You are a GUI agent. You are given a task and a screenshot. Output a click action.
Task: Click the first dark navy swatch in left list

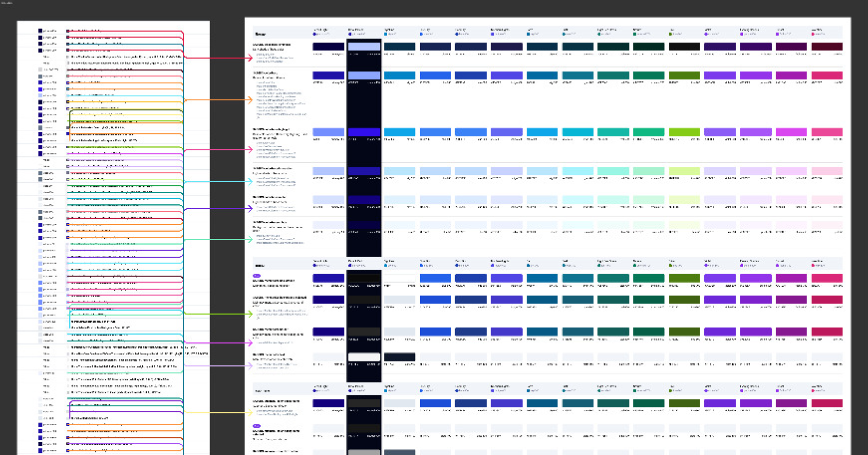pos(40,31)
